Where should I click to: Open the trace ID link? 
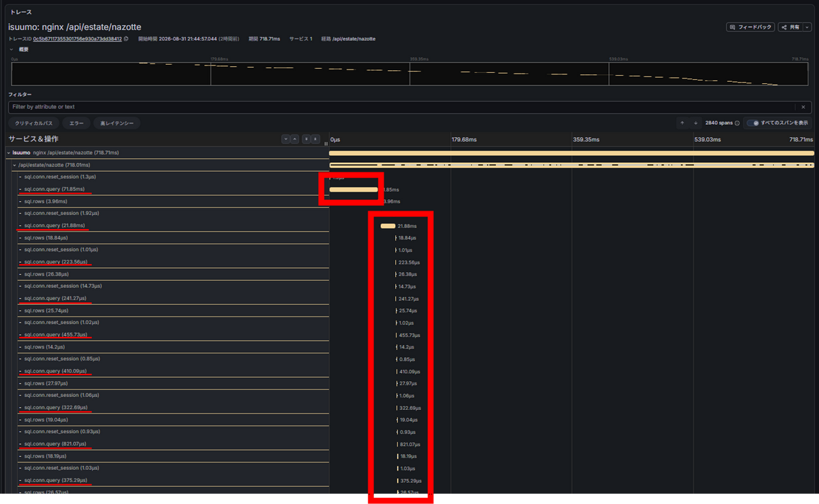pos(77,39)
